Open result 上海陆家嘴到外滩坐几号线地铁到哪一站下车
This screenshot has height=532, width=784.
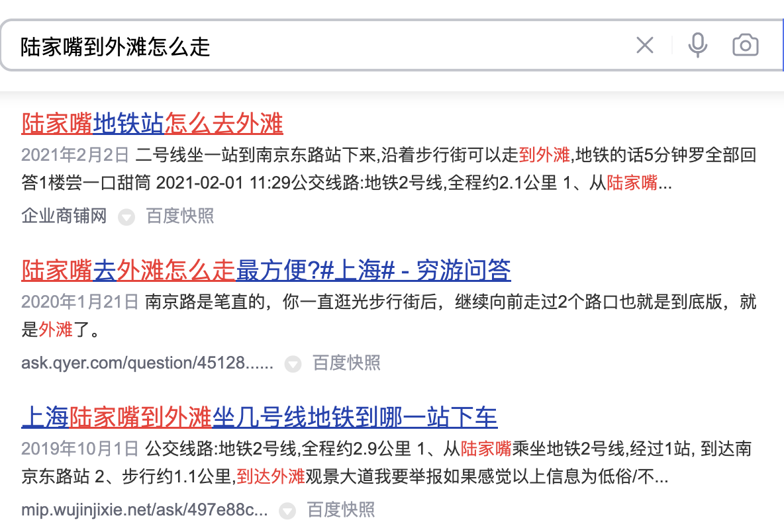coord(260,417)
